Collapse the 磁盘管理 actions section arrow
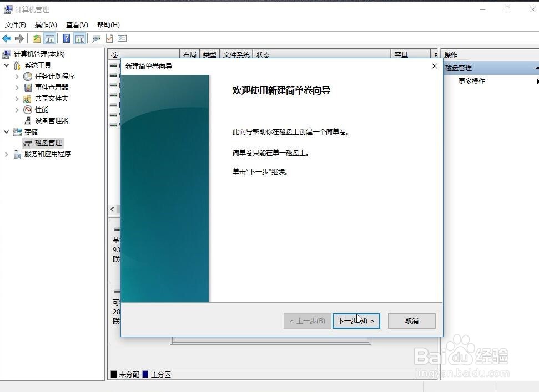Viewport: 539px width, 392px height. click(x=537, y=68)
